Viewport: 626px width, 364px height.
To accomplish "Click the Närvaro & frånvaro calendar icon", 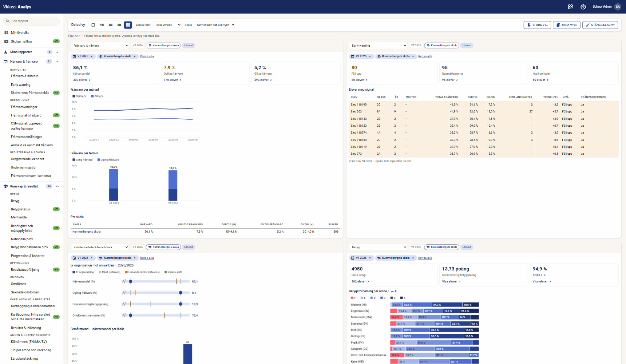I will 5,62.
